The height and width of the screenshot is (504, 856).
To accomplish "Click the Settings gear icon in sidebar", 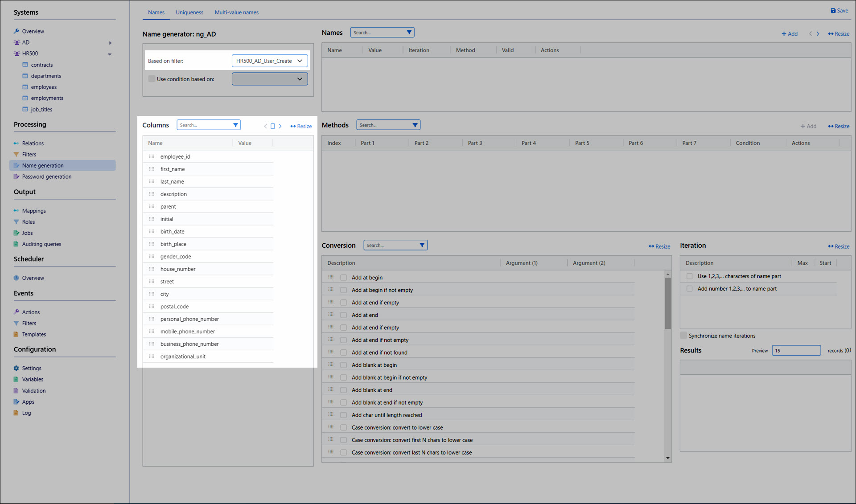I will pos(16,368).
